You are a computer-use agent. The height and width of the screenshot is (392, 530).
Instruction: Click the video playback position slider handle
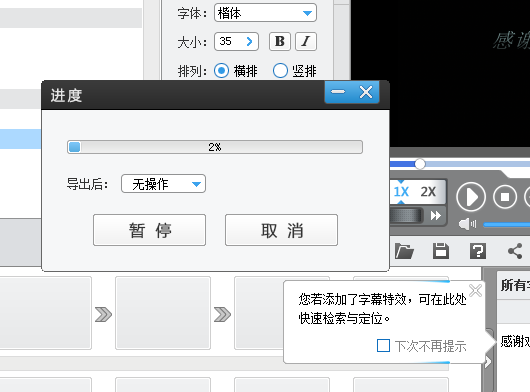click(420, 164)
